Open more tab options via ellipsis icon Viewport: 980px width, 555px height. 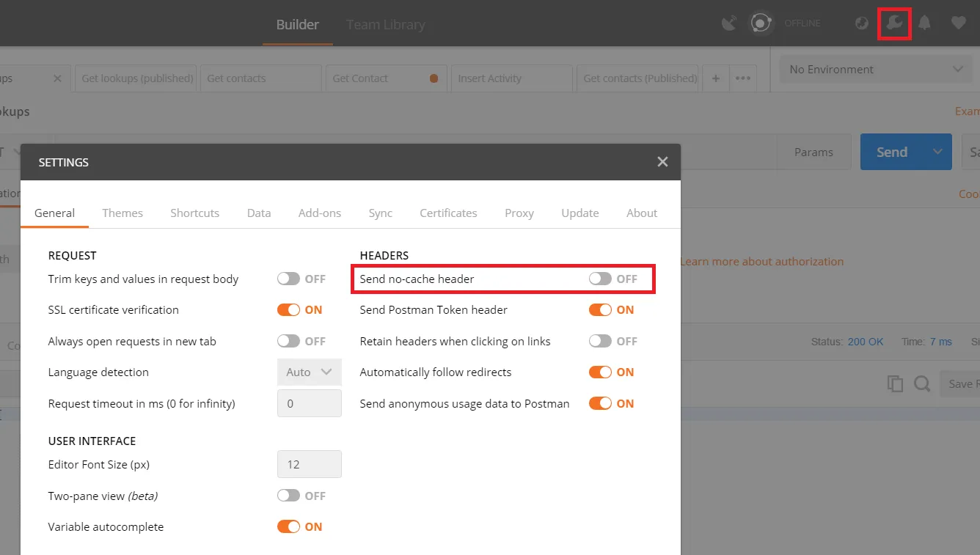click(x=743, y=78)
